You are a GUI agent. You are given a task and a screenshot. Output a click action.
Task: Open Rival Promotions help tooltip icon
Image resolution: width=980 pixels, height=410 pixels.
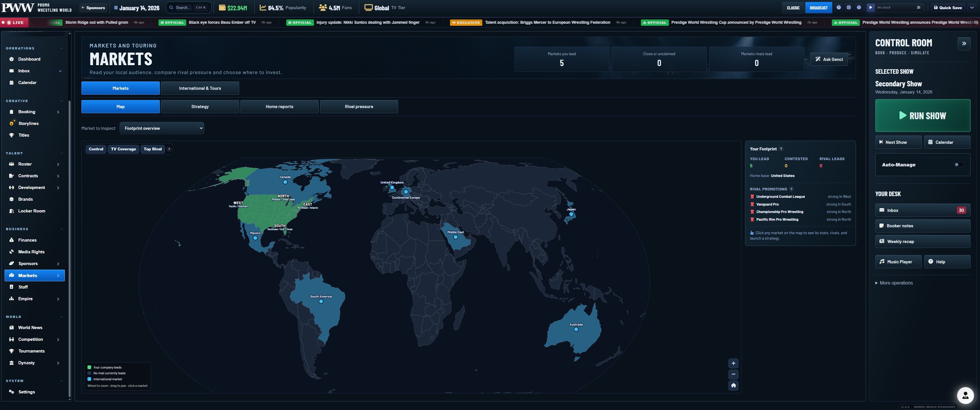pyautogui.click(x=791, y=189)
